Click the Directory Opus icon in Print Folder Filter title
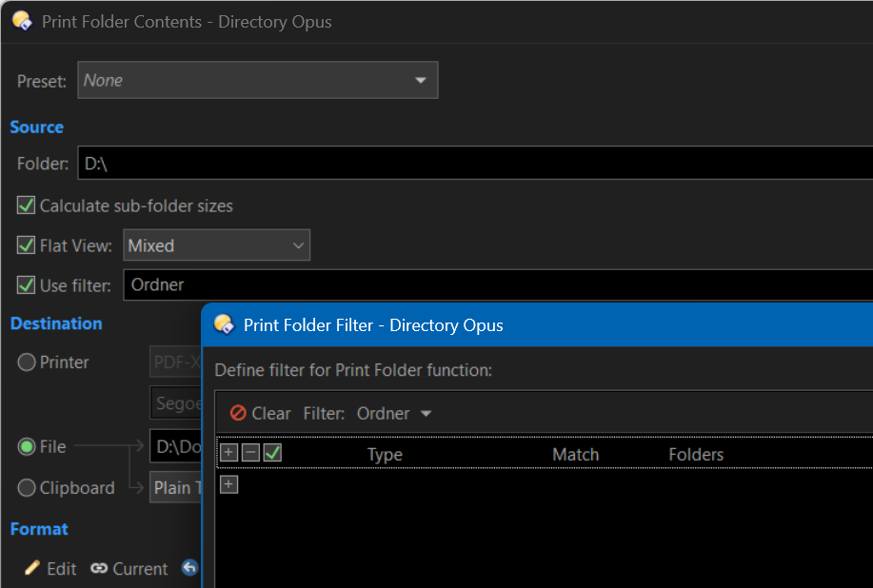Image resolution: width=873 pixels, height=588 pixels. (225, 324)
